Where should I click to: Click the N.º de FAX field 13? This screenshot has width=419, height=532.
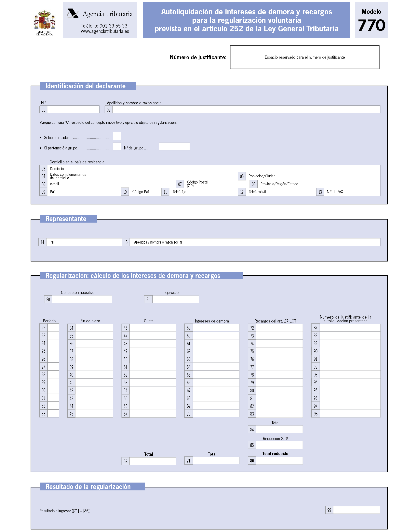click(352, 192)
